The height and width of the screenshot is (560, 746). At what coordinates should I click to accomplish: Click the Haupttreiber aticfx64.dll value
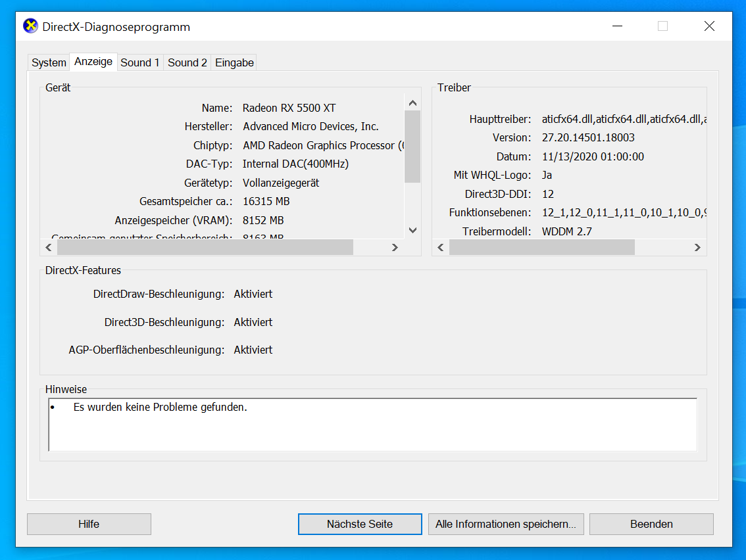624,120
